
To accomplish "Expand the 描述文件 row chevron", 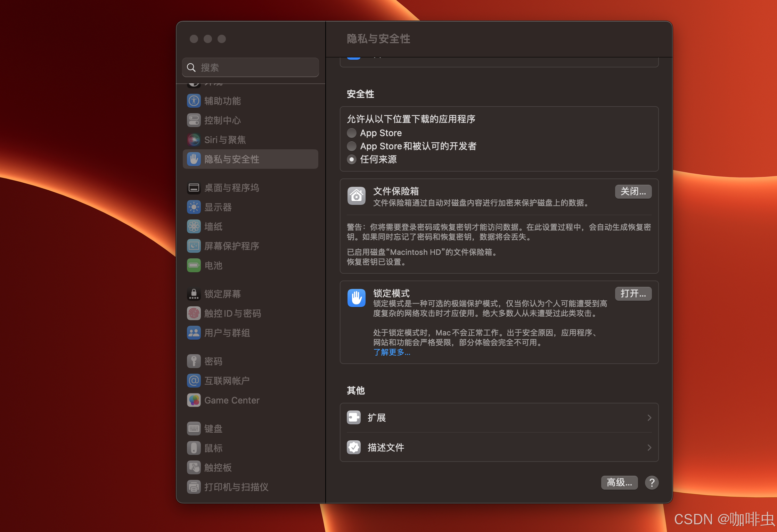I will pos(649,447).
